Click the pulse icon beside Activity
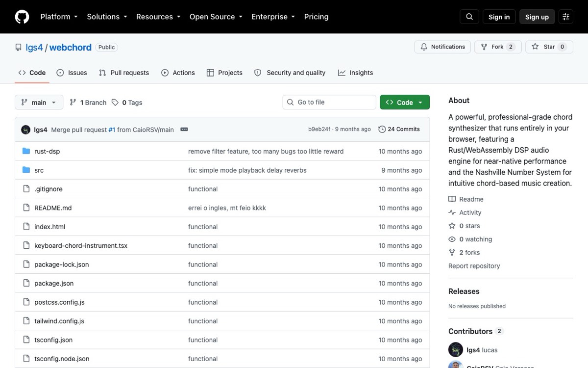This screenshot has height=368, width=588. pos(452,212)
